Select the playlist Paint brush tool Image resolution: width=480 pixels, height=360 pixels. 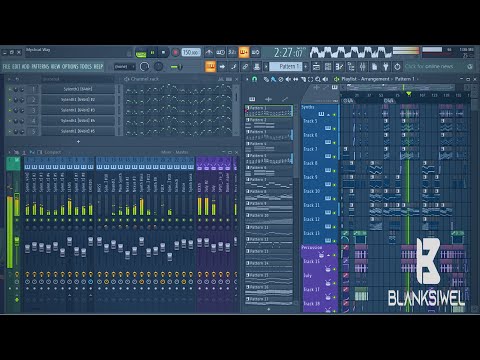(273, 79)
